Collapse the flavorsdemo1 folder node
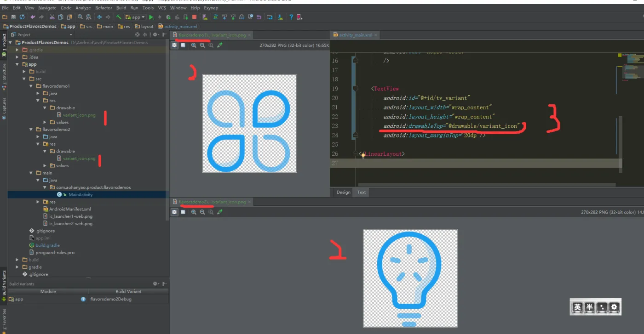The image size is (644, 334). (x=31, y=86)
